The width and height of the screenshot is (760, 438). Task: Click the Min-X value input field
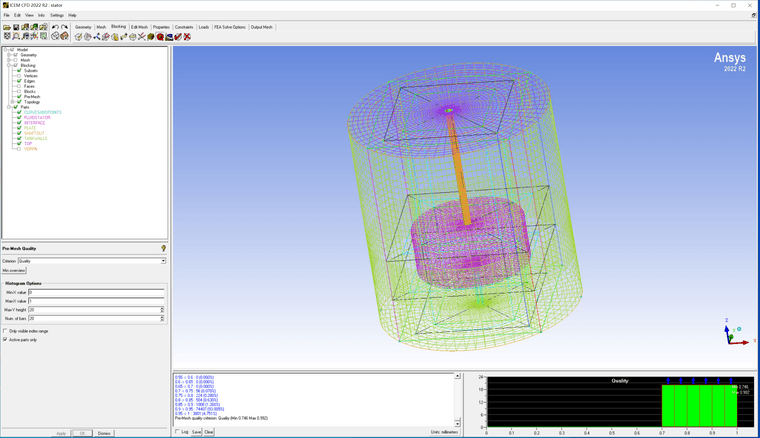click(96, 292)
